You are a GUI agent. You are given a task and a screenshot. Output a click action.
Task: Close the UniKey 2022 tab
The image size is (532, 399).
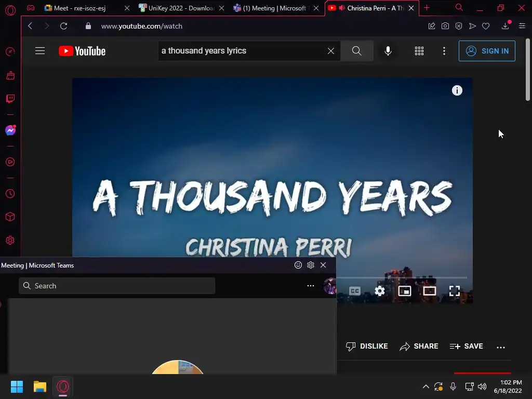point(221,8)
